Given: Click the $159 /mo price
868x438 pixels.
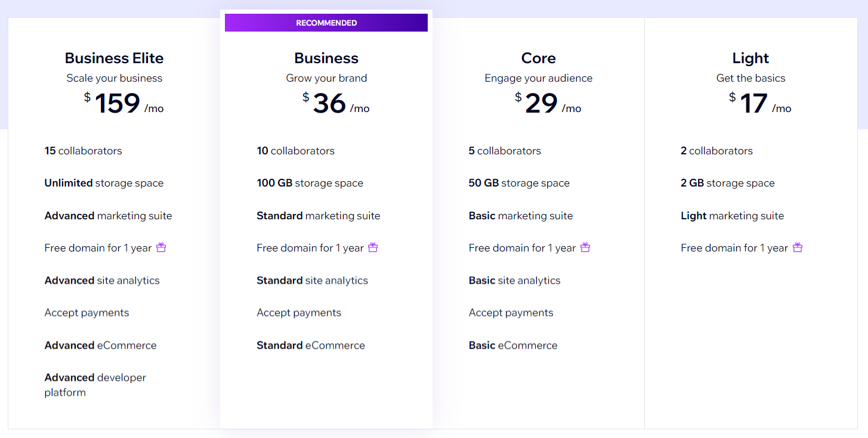Looking at the screenshot, I should 123,104.
